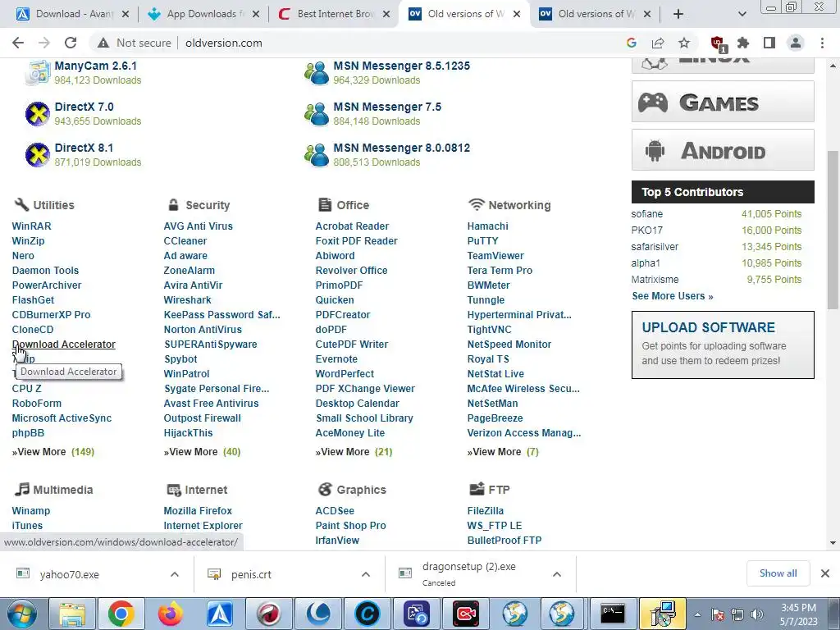Screen dimensions: 840x630
Task: Close the downloads bar
Action: (x=825, y=573)
